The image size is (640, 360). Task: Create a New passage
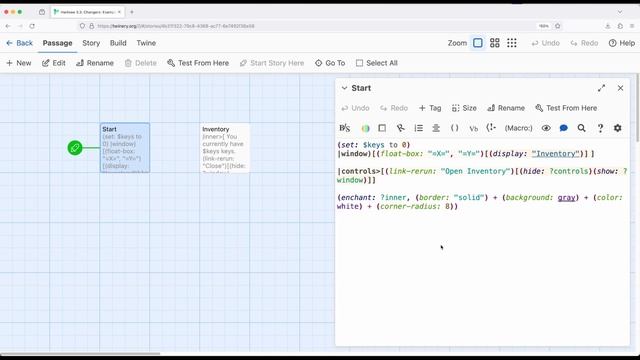[18, 63]
